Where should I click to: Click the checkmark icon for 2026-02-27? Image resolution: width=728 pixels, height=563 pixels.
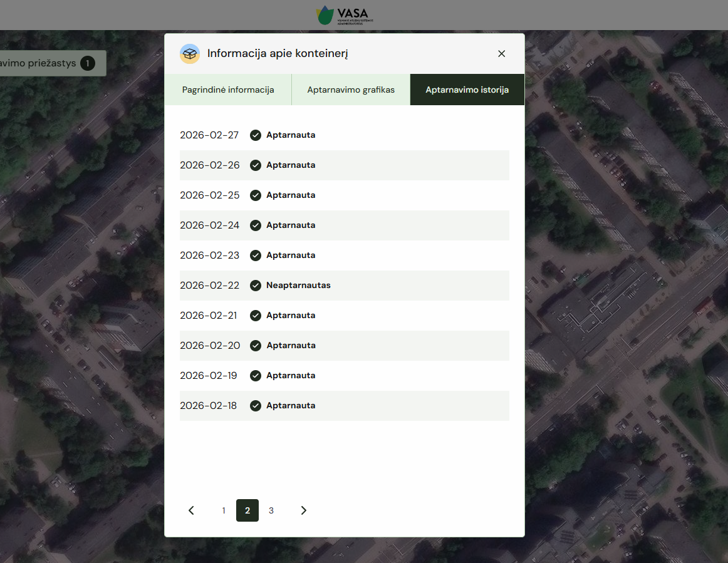coord(256,135)
